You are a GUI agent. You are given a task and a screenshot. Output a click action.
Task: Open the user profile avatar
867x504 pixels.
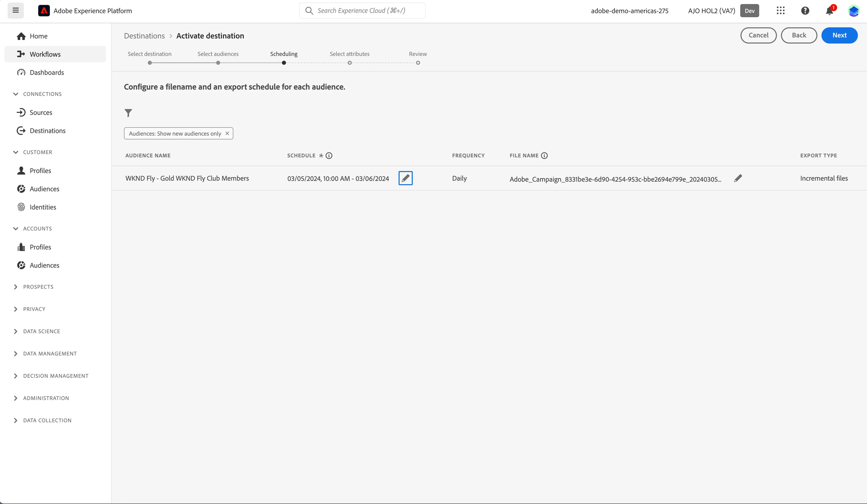point(854,11)
